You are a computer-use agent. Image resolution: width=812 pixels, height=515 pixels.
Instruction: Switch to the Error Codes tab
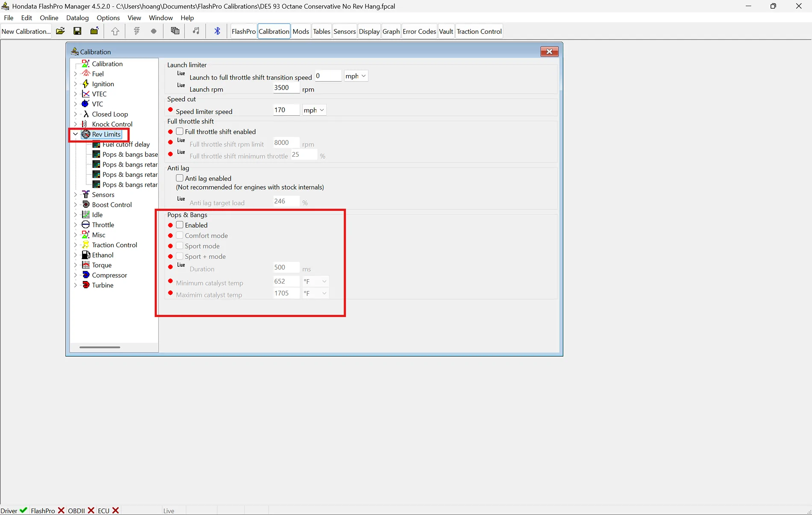tap(419, 32)
